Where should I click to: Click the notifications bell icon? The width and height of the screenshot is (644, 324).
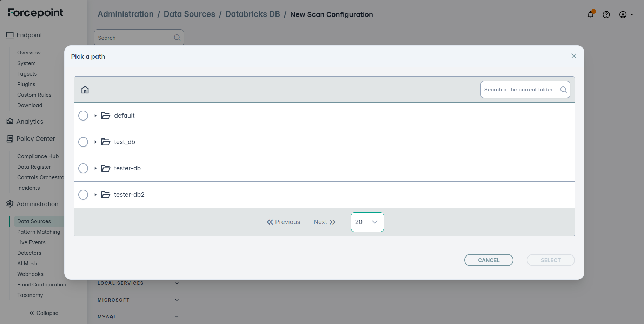[x=590, y=14]
